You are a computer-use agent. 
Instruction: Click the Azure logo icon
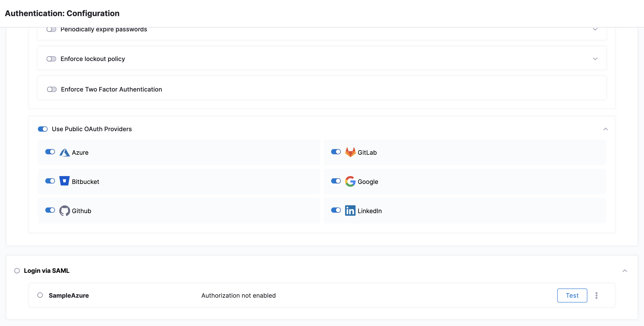[64, 152]
